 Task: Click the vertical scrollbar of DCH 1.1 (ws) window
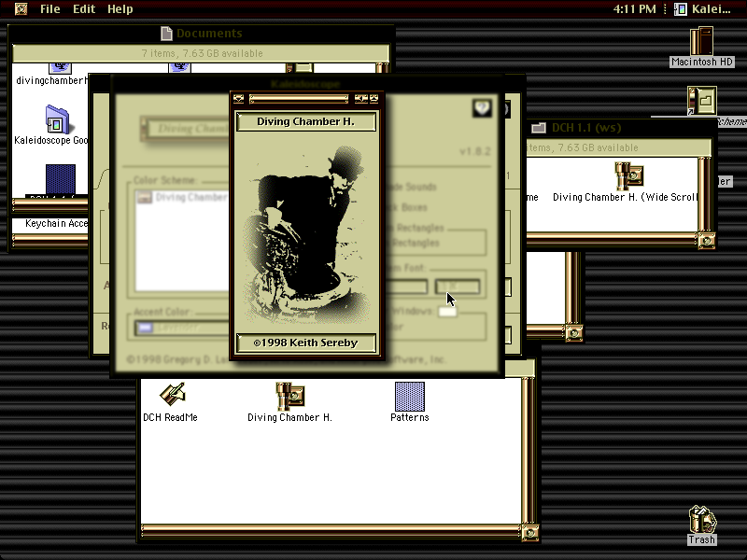click(705, 195)
